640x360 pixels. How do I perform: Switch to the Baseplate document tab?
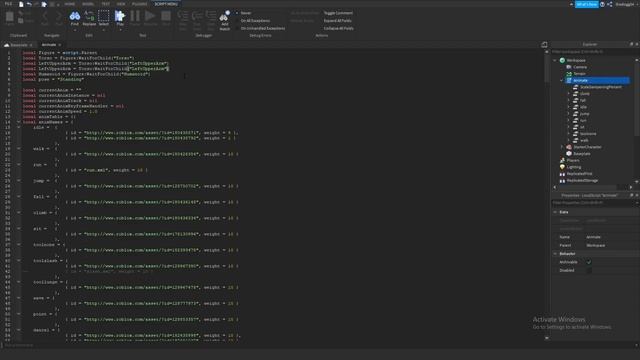19,45
